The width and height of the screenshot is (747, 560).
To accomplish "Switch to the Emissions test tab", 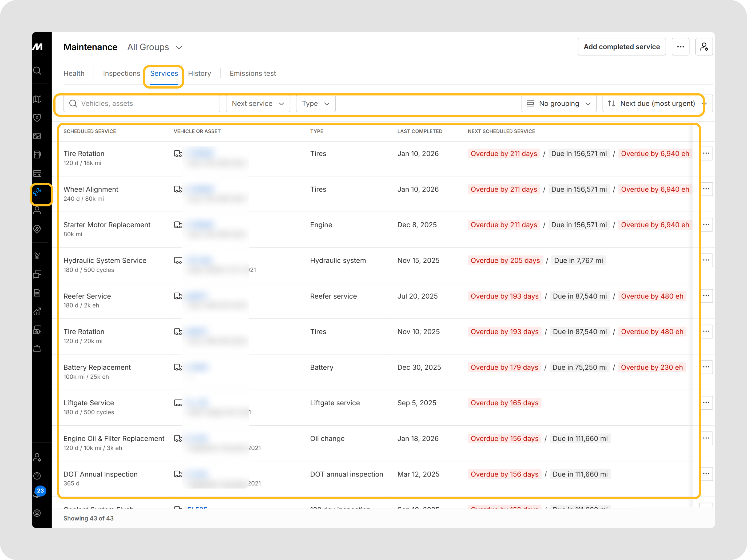I will (x=253, y=74).
